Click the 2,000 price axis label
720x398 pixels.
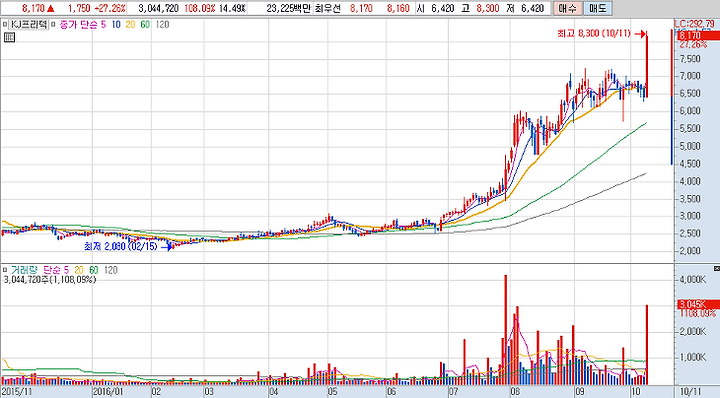690,251
